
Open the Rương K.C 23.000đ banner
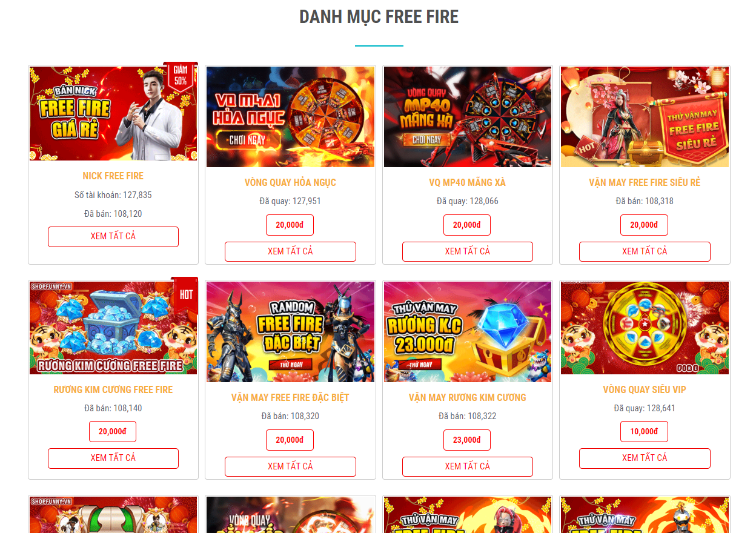(x=468, y=332)
